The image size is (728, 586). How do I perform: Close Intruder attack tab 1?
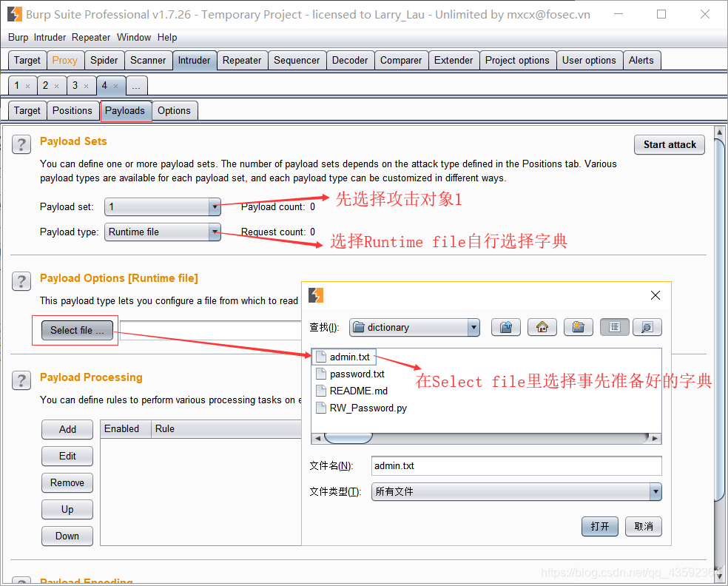click(28, 87)
